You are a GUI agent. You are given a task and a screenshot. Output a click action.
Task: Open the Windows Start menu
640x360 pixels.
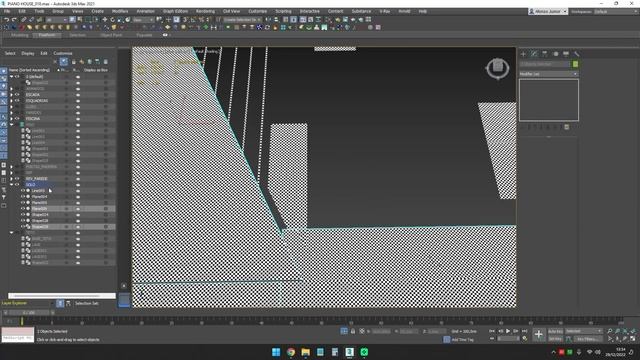click(x=276, y=352)
